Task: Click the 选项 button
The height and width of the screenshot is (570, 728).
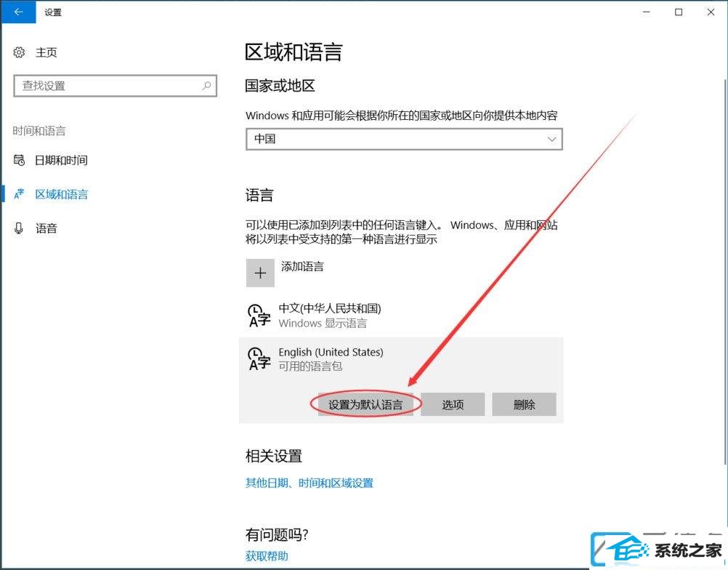Action: pos(453,405)
